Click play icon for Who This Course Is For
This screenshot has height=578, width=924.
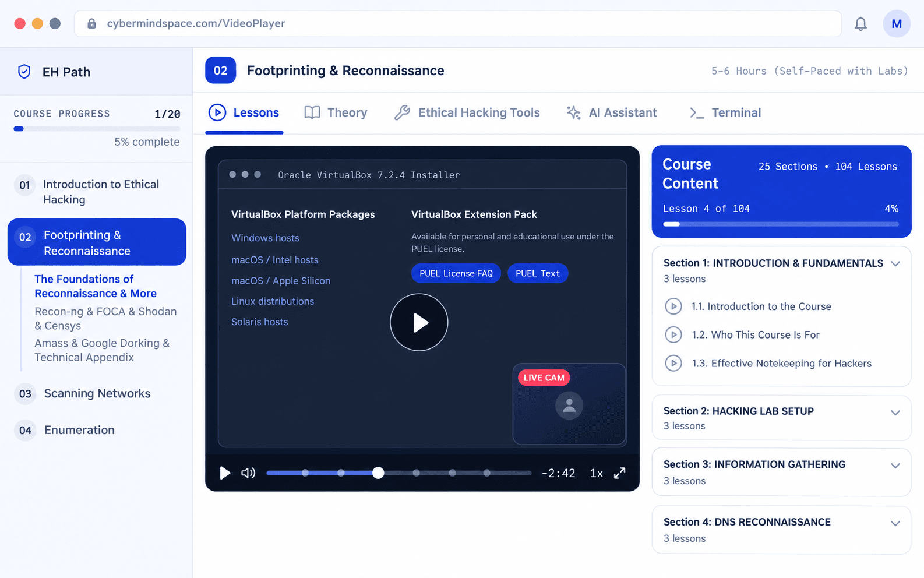pos(673,335)
